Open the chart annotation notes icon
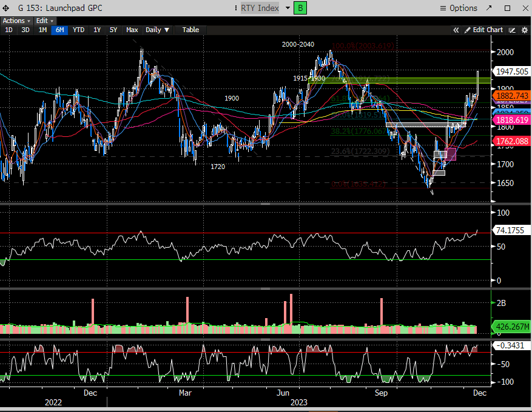532x412 pixels. pyautogui.click(x=512, y=30)
